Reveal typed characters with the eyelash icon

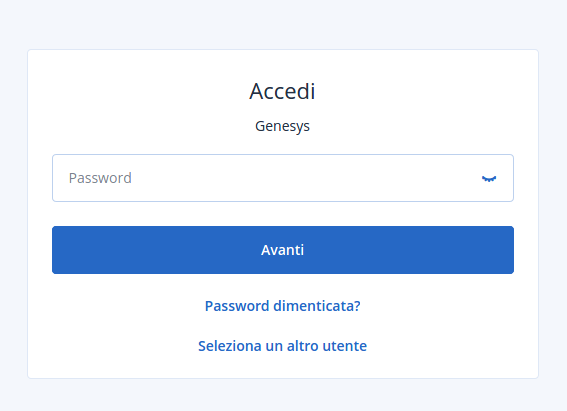coord(489,179)
